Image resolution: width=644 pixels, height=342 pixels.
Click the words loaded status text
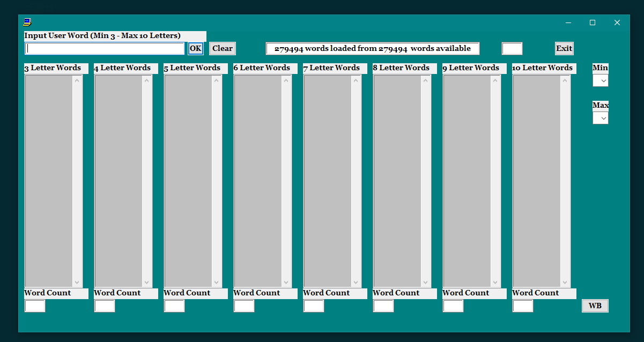373,49
